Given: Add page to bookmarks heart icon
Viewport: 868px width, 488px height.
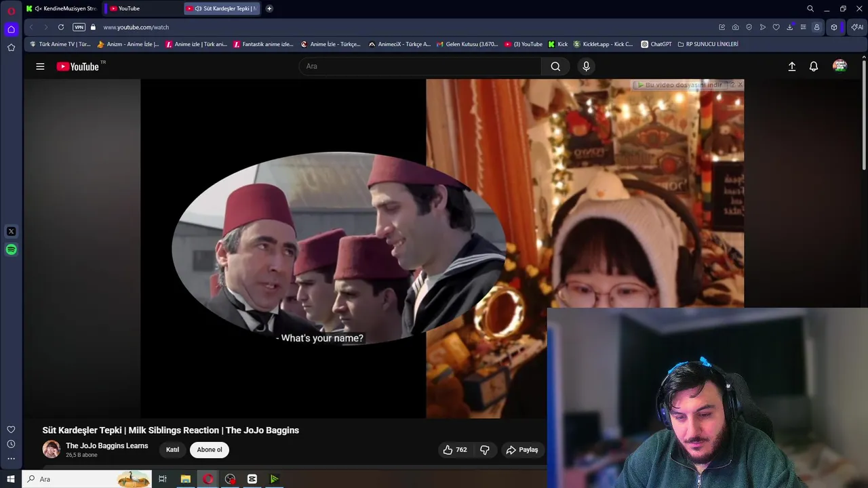Looking at the screenshot, I should pyautogui.click(x=776, y=27).
